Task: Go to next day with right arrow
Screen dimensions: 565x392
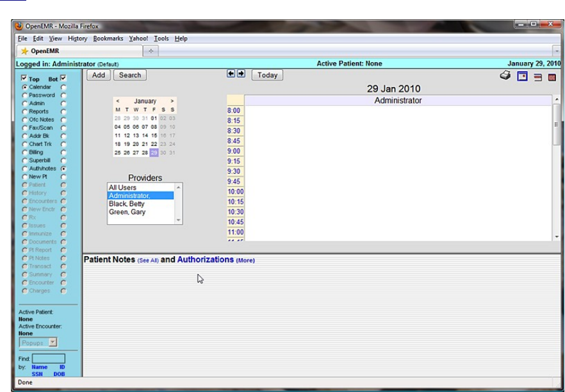Action: click(x=241, y=74)
